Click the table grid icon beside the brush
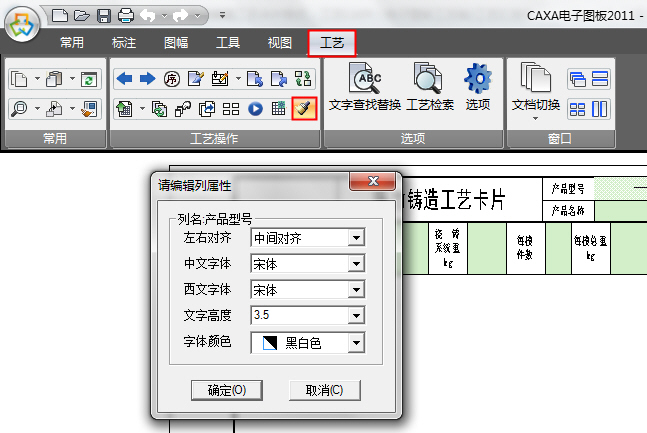This screenshot has width=647, height=433. pyautogui.click(x=279, y=109)
